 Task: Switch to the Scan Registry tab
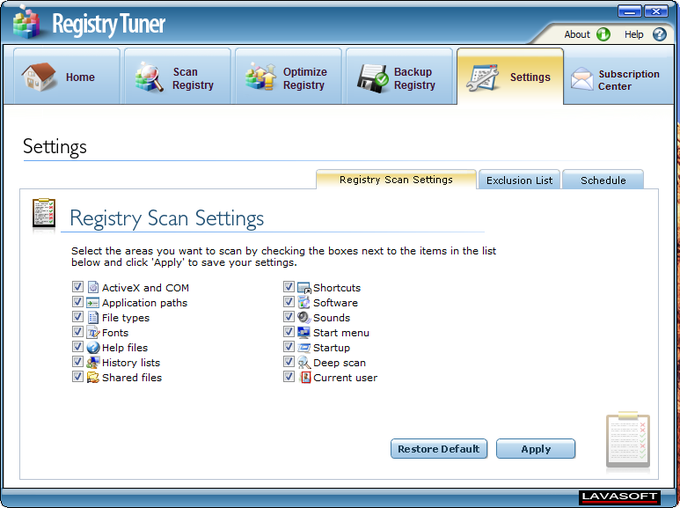click(x=177, y=76)
